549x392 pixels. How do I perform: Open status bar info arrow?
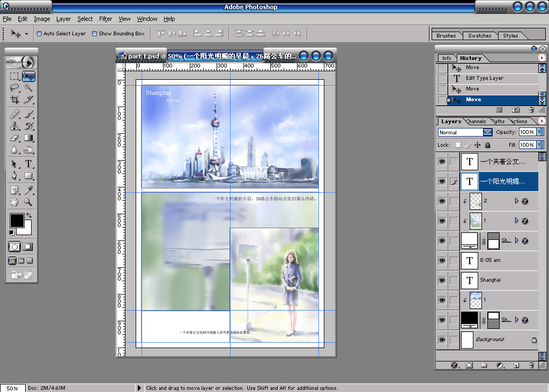(139, 388)
